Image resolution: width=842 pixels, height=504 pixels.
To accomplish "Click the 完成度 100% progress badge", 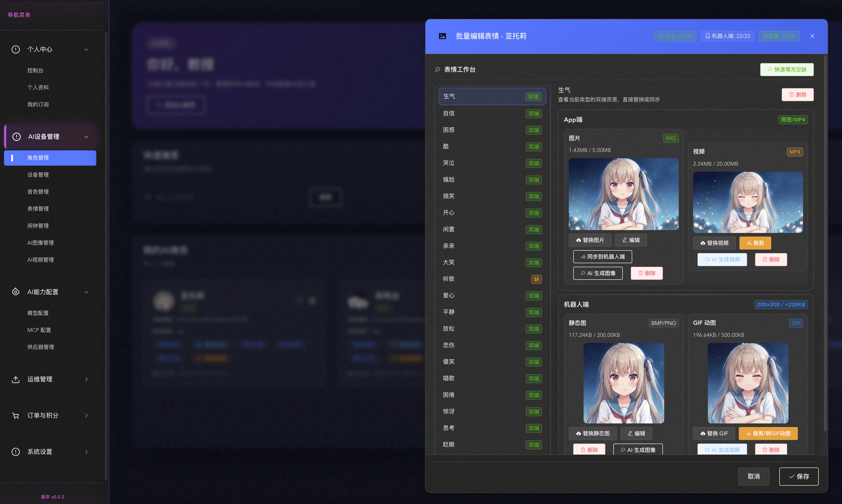I will click(x=779, y=36).
